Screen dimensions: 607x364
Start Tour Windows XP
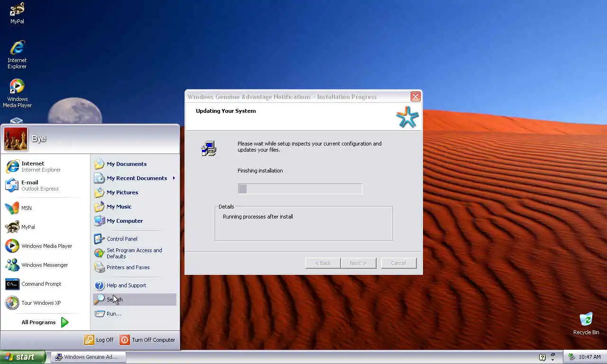pos(45,303)
